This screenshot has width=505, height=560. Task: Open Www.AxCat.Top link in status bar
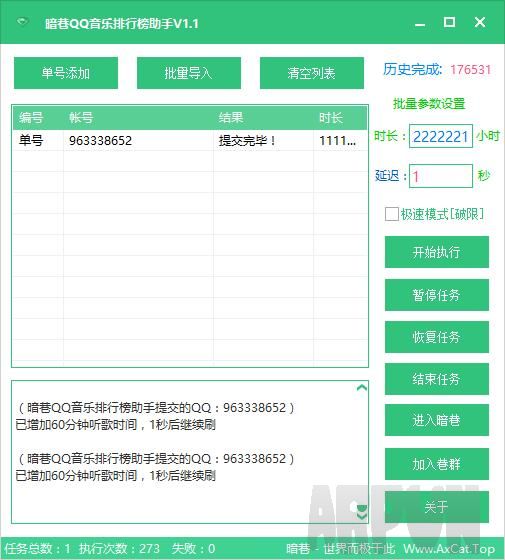click(449, 549)
